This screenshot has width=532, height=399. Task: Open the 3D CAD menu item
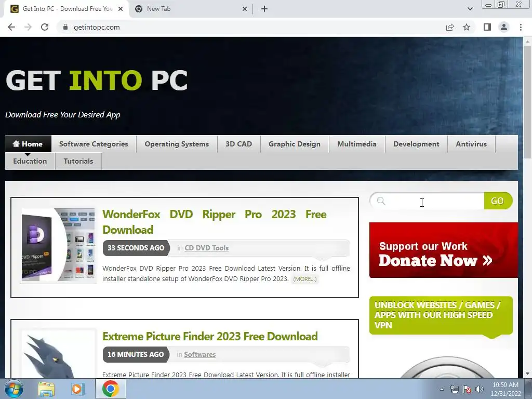[239, 144]
